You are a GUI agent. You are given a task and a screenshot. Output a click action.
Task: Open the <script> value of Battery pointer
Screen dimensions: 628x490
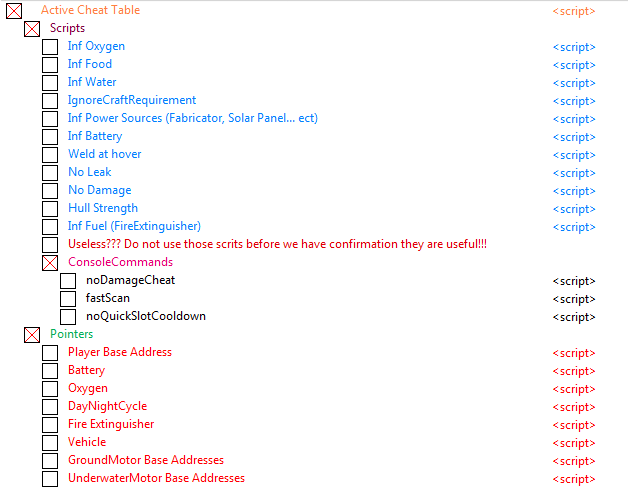[x=574, y=371]
